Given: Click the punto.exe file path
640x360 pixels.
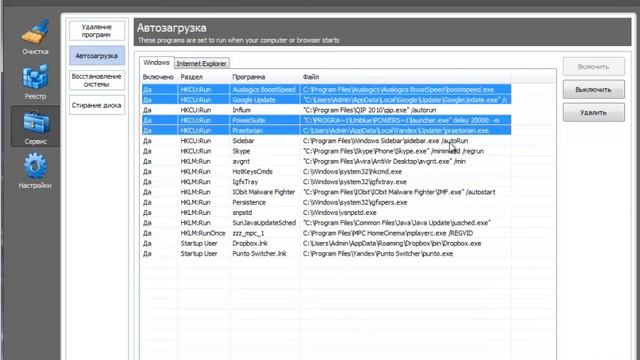Looking at the screenshot, I should [x=378, y=253].
